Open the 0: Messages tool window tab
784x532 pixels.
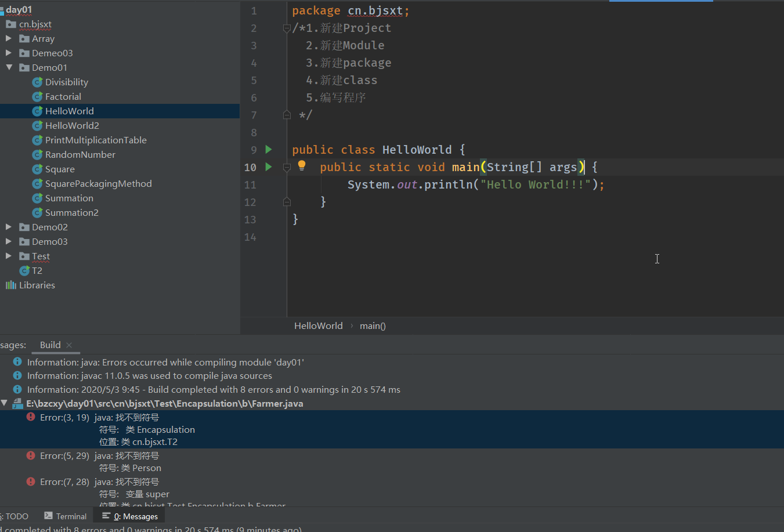pyautogui.click(x=129, y=516)
